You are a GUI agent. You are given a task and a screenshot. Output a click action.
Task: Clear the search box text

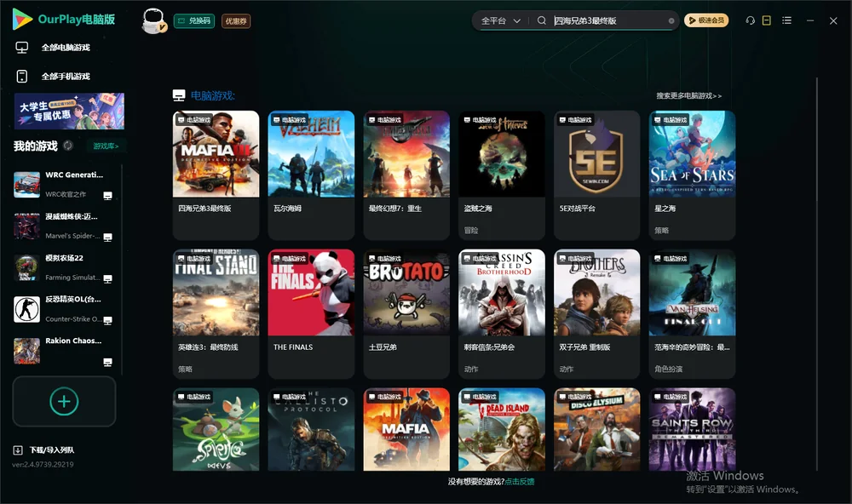(671, 21)
